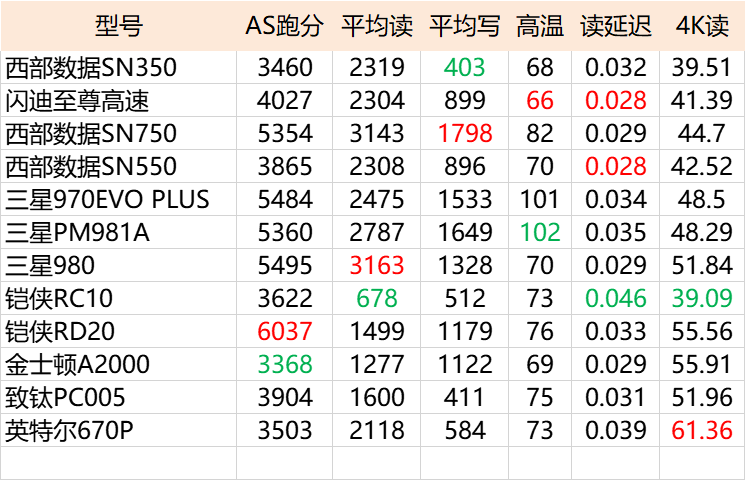Click the red average write 1798

[465, 134]
